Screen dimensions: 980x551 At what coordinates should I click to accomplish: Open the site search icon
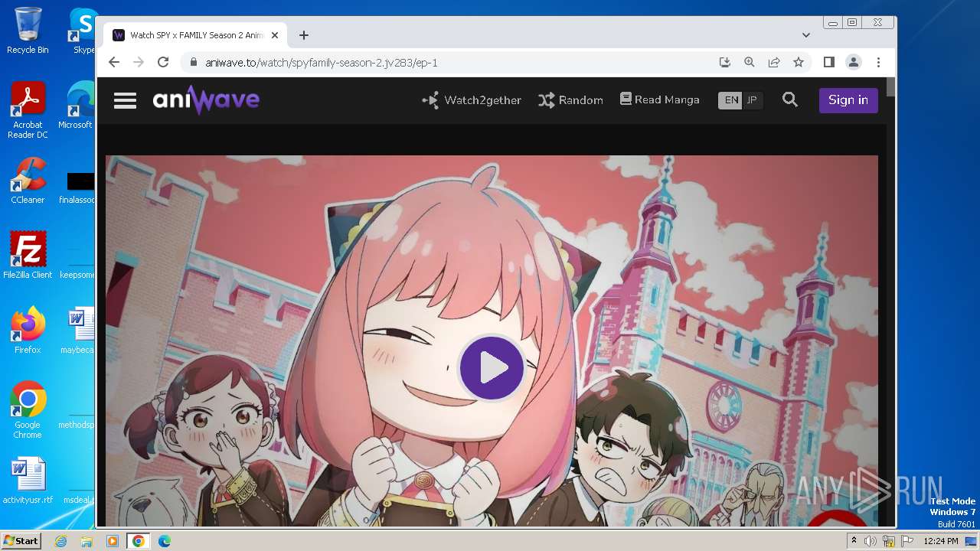pyautogui.click(x=790, y=99)
